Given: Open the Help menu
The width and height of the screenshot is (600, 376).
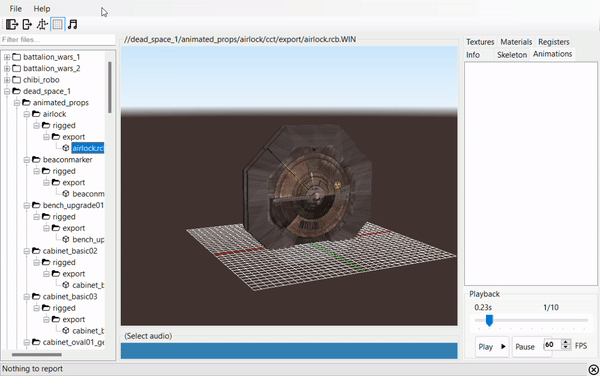Looking at the screenshot, I should 42,8.
